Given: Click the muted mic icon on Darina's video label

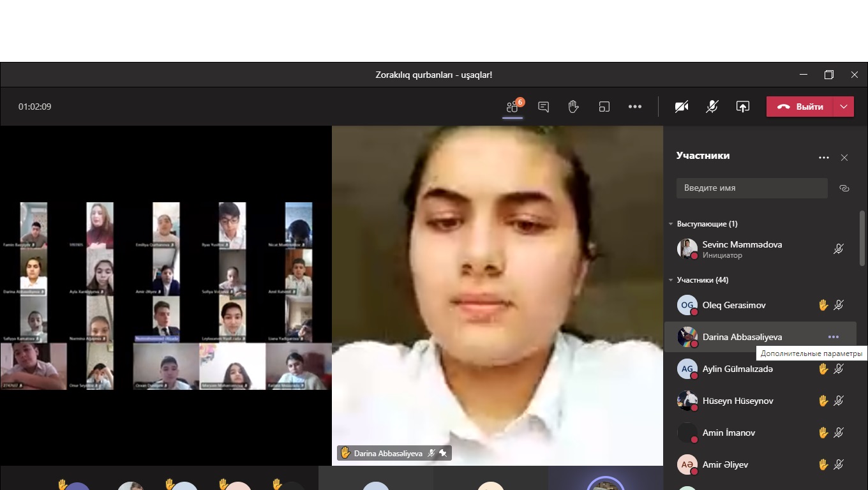Looking at the screenshot, I should pos(431,453).
